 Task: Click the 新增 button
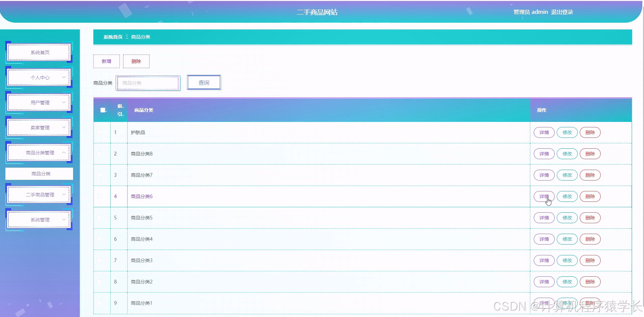coord(107,61)
